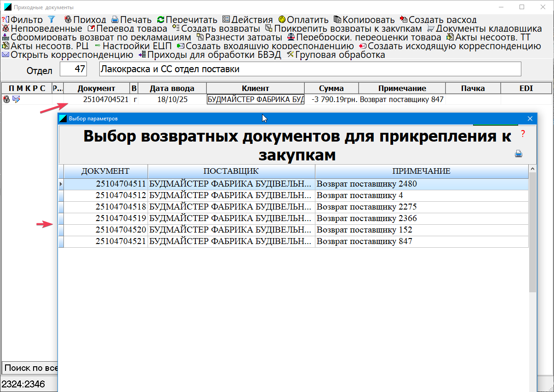Click the envelope icon in document row 25104704521
The height and width of the screenshot is (392, 554).
pos(16,99)
